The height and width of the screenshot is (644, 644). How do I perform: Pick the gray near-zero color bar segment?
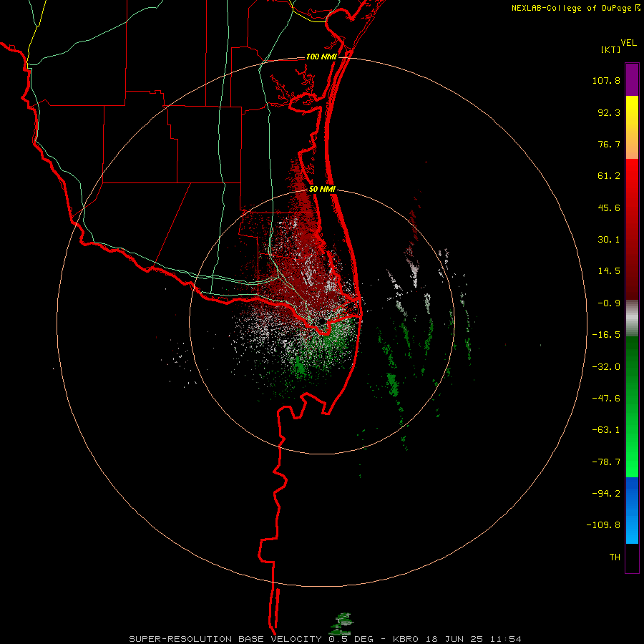point(632,318)
